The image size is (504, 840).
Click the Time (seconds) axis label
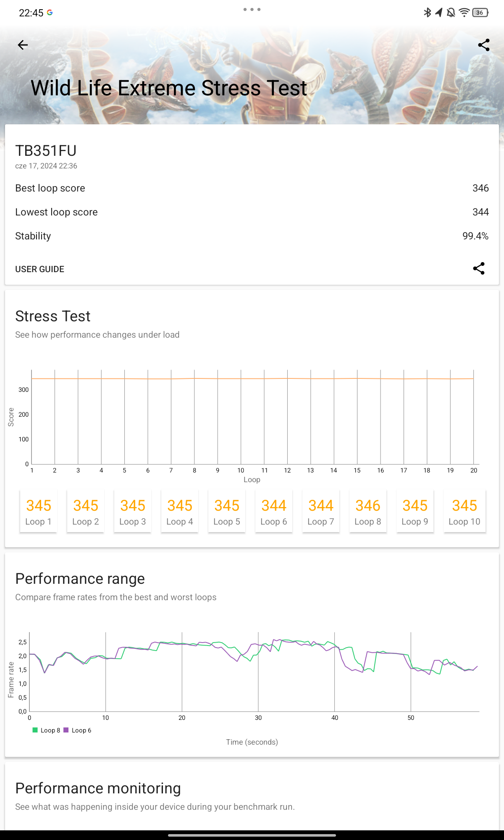pyautogui.click(x=252, y=742)
